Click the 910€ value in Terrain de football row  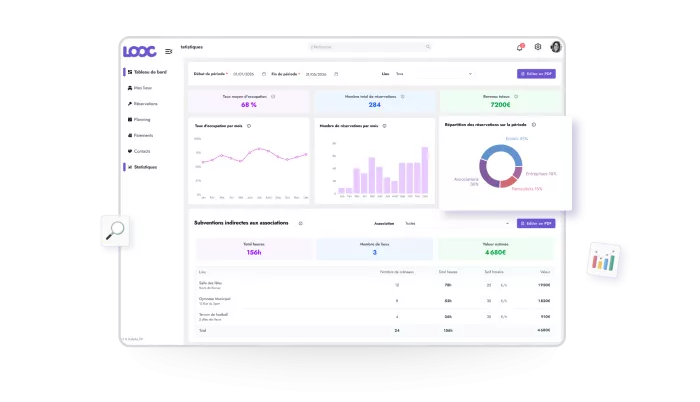pyautogui.click(x=545, y=317)
